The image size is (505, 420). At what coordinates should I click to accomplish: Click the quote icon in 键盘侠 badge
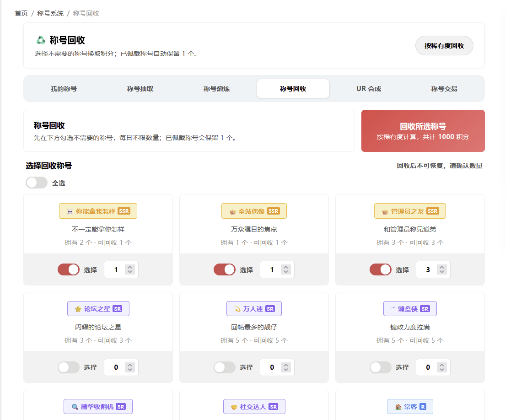(393, 308)
